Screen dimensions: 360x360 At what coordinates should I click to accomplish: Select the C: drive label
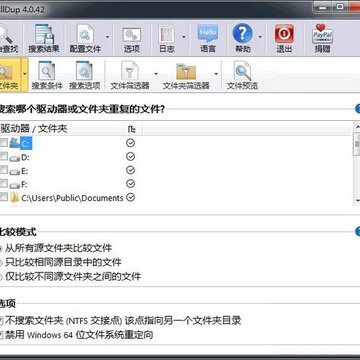click(x=26, y=144)
